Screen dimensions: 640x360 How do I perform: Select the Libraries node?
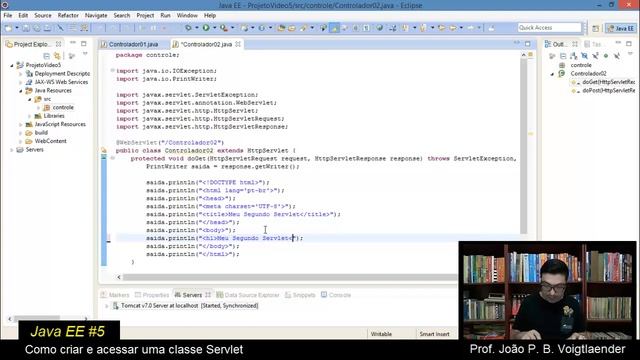(49, 116)
